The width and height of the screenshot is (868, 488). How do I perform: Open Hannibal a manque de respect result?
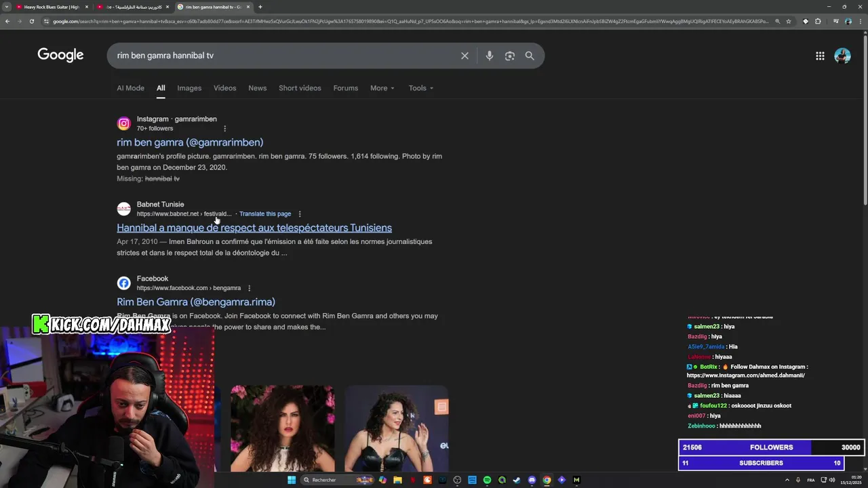coord(254,228)
